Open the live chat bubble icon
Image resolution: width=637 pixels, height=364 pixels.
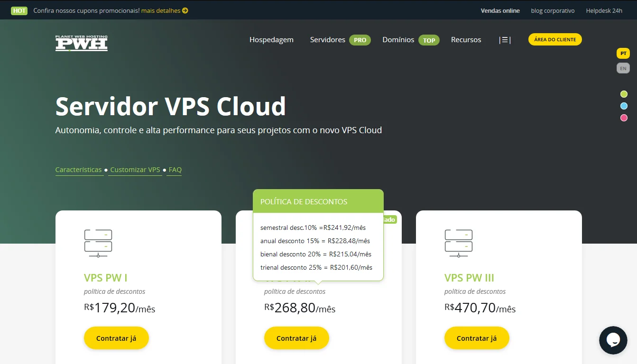click(613, 340)
